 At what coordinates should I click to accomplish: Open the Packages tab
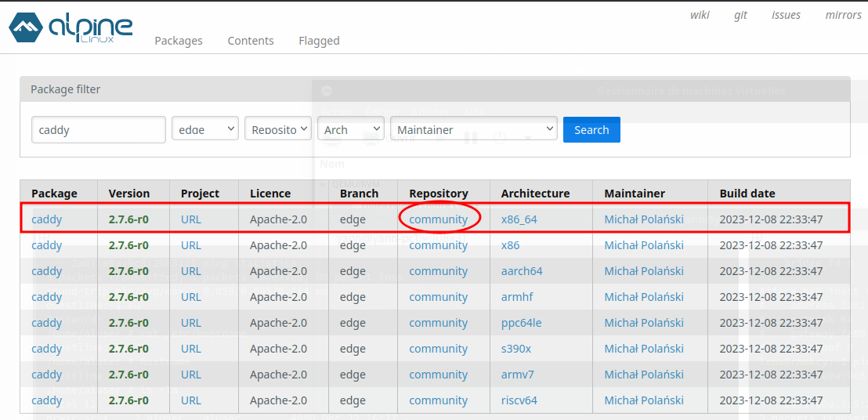point(179,41)
